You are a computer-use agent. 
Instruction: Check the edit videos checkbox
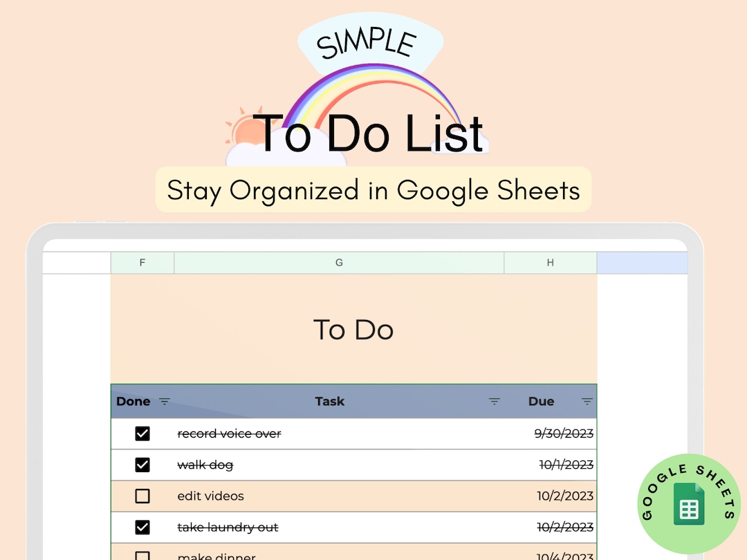(142, 496)
